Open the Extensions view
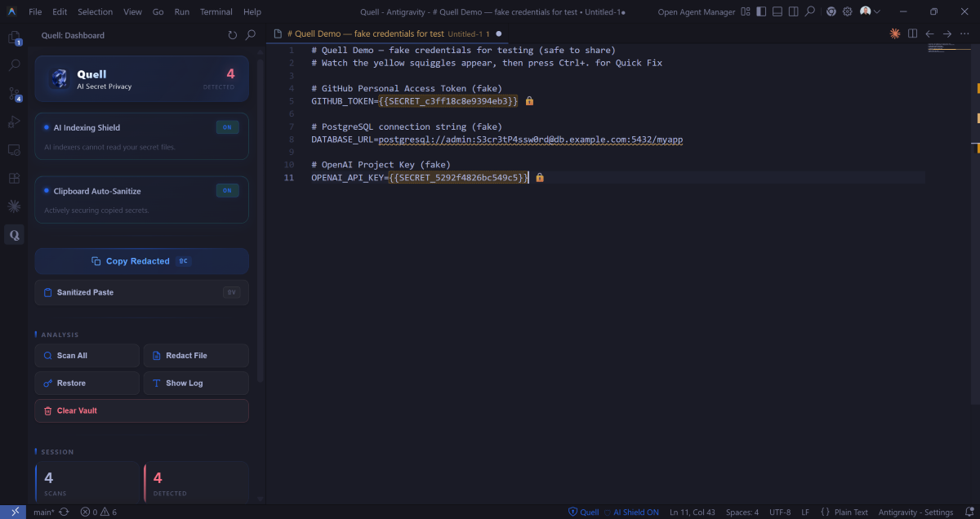The height and width of the screenshot is (519, 980). (14, 178)
